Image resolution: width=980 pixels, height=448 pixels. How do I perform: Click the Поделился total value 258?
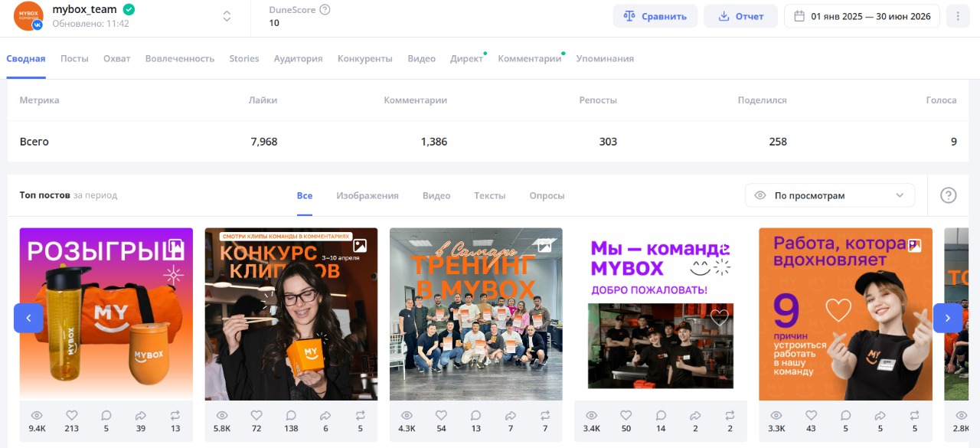pos(778,142)
